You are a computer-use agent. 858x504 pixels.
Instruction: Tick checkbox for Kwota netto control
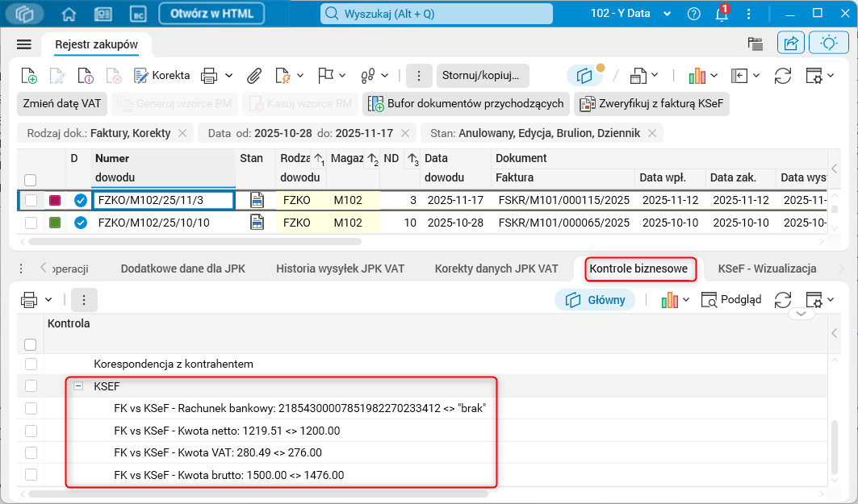(x=31, y=431)
